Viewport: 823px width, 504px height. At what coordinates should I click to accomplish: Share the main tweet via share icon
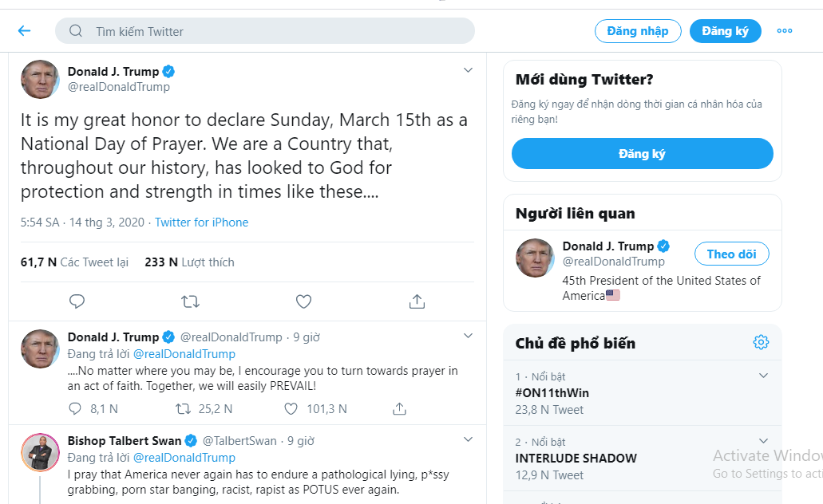pyautogui.click(x=417, y=301)
